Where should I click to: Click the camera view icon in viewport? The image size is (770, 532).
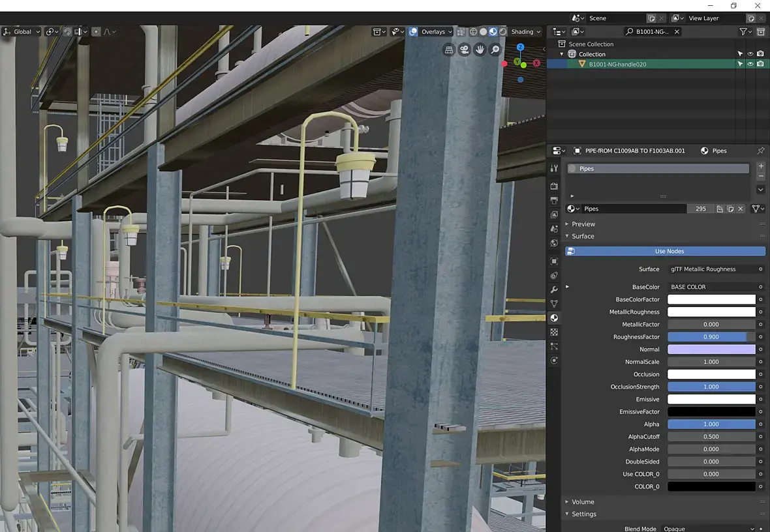pyautogui.click(x=464, y=50)
